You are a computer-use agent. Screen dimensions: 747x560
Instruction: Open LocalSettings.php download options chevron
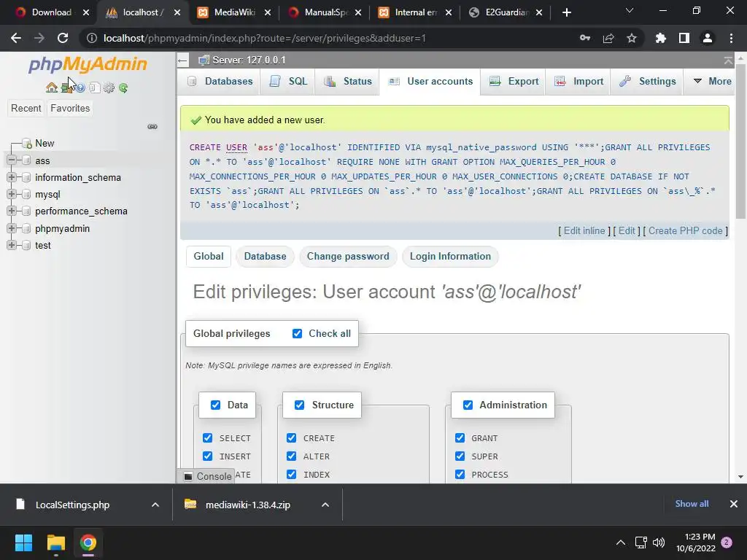(155, 505)
